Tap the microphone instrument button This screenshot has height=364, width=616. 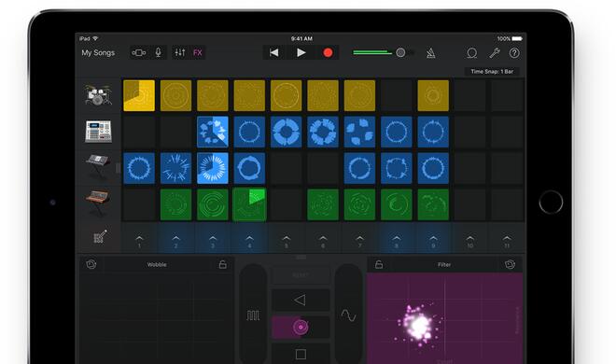click(x=158, y=52)
